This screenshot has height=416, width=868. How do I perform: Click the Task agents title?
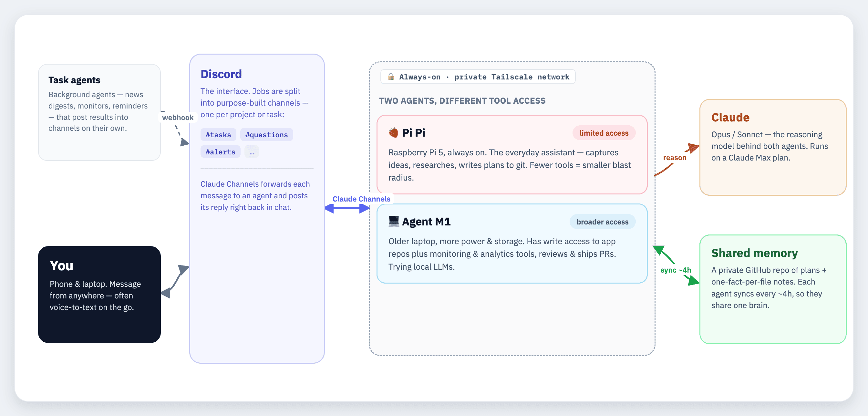(x=74, y=80)
